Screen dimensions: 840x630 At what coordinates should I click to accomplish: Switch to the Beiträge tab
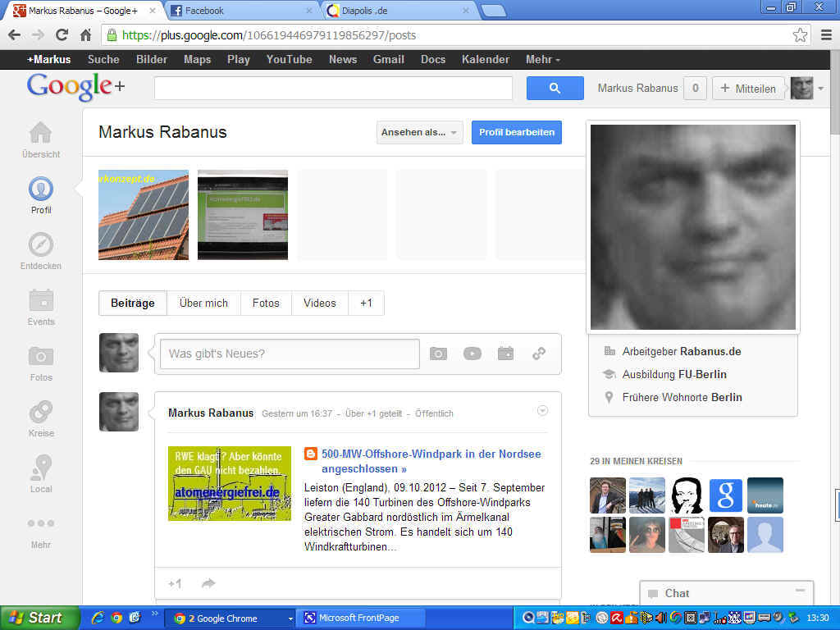[133, 304]
